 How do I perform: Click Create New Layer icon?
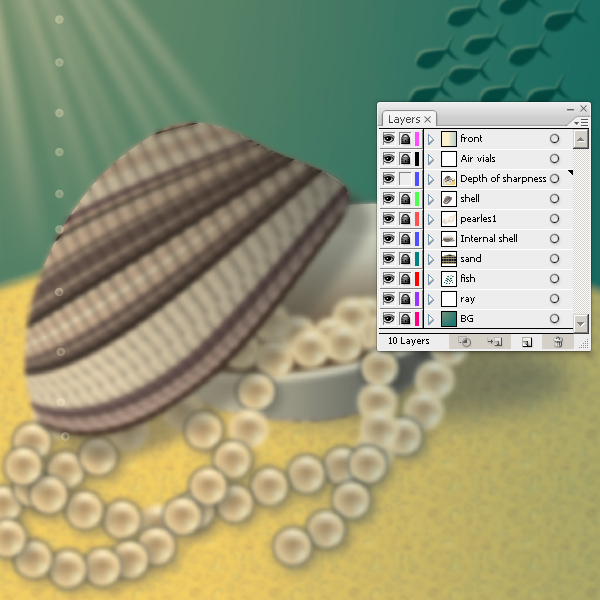click(527, 342)
